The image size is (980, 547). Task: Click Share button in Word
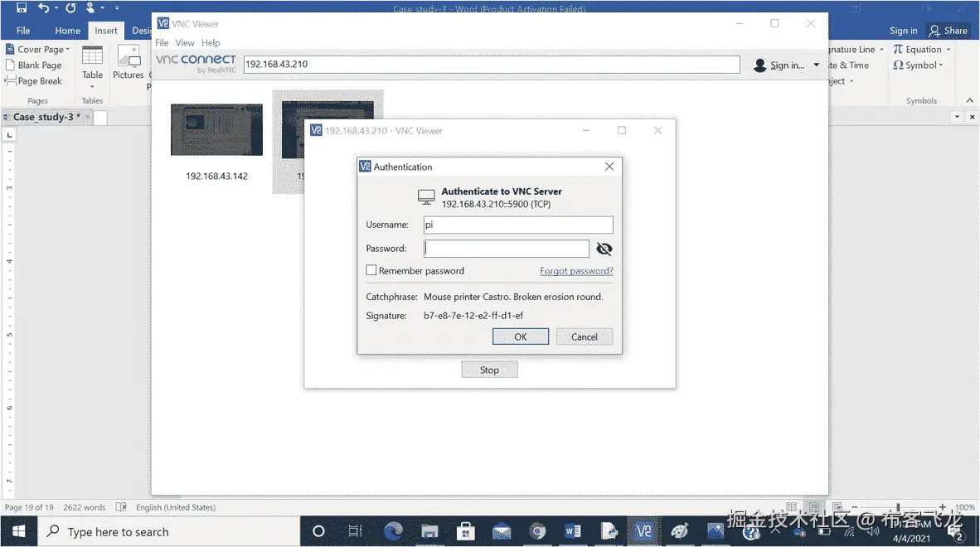[948, 30]
